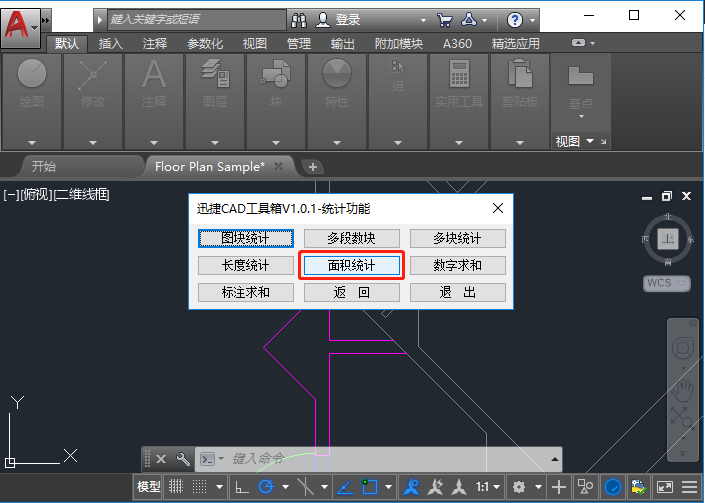Toggle snap mode dotted grid icon
The height and width of the screenshot is (503, 705).
tap(199, 486)
